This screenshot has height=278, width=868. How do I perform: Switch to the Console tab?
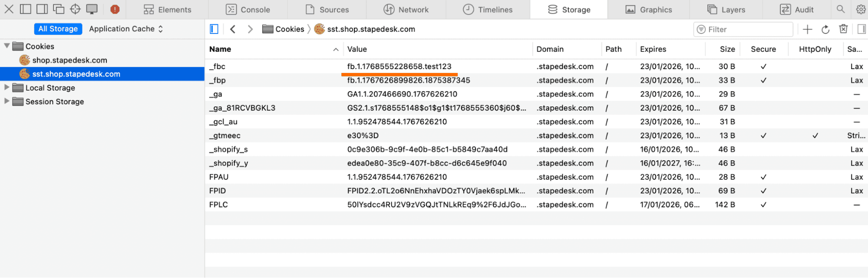pos(248,10)
